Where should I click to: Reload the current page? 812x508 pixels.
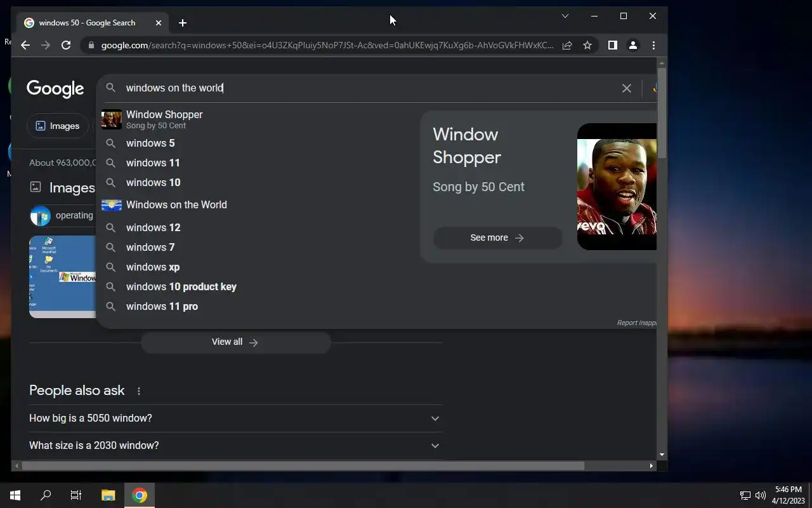click(66, 45)
